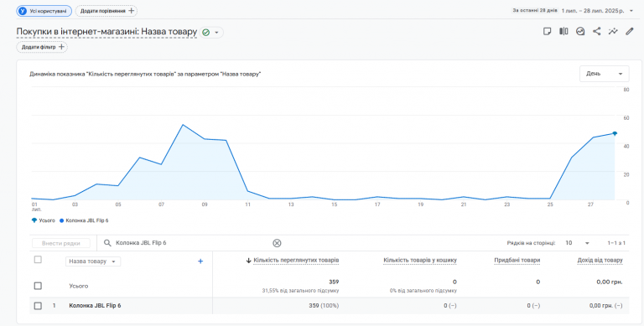Viewport: 644px width, 326px height.
Task: Open the День granularity dropdown
Action: [x=604, y=74]
